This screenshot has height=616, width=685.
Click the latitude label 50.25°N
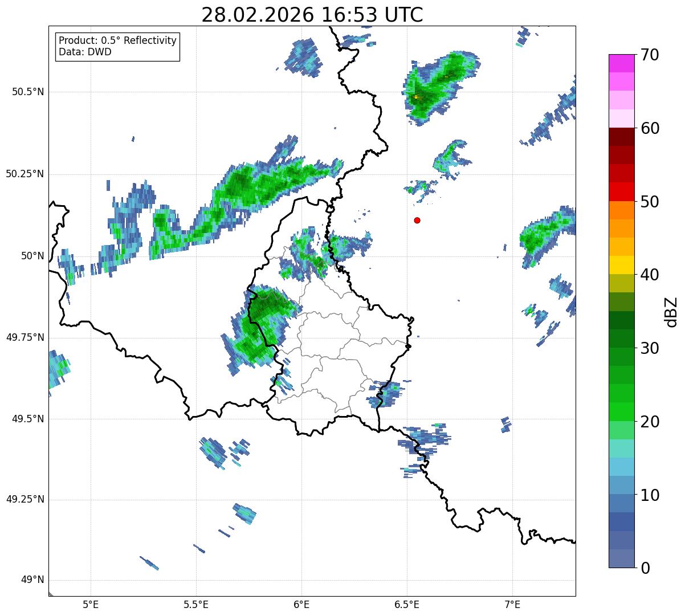click(x=25, y=174)
